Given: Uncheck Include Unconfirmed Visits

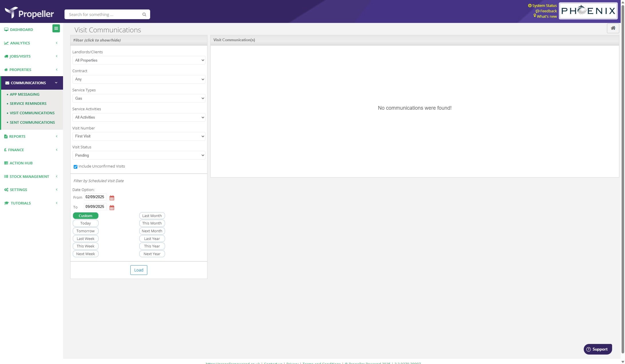Looking at the screenshot, I should click(75, 167).
